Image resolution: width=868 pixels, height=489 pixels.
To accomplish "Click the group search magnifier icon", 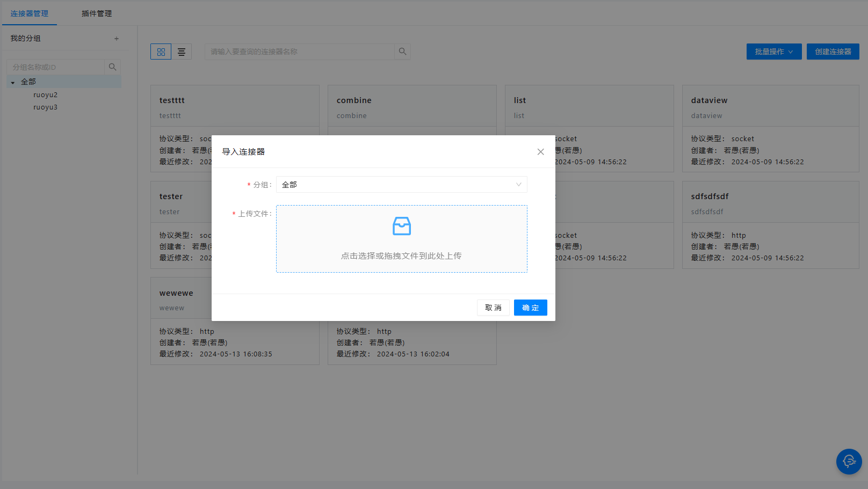I will [113, 67].
